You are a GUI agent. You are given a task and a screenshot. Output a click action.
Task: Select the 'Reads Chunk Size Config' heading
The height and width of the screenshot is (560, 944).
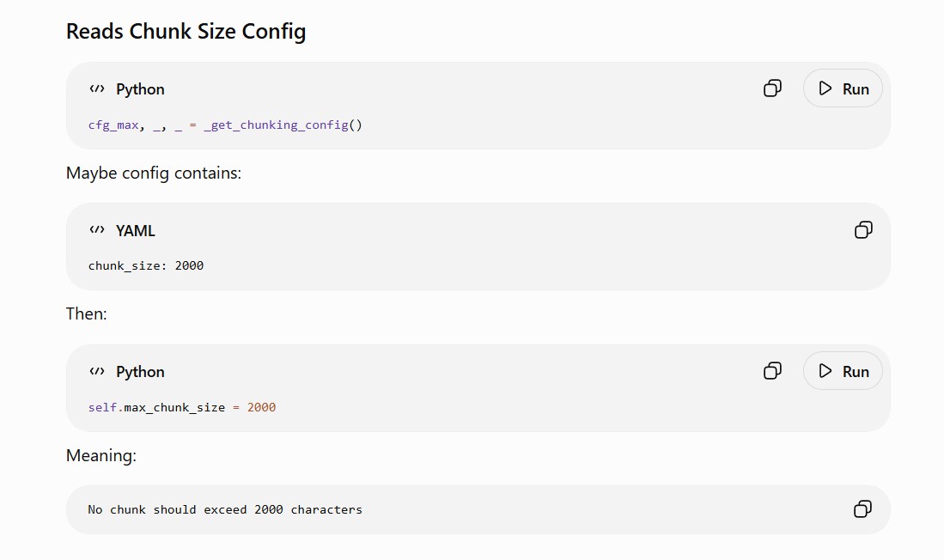click(x=186, y=31)
